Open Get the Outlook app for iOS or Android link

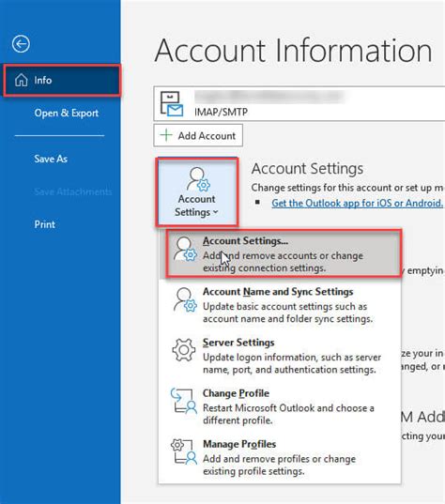tap(358, 203)
